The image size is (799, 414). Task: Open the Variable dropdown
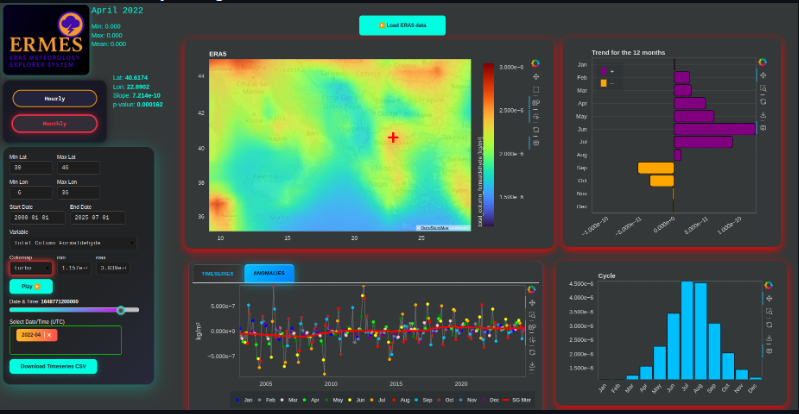click(x=74, y=242)
